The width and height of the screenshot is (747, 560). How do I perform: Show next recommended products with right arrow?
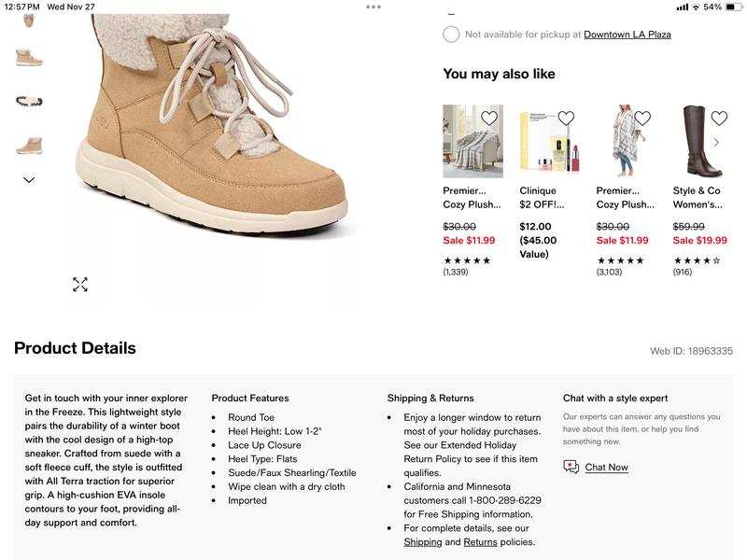pos(716,143)
